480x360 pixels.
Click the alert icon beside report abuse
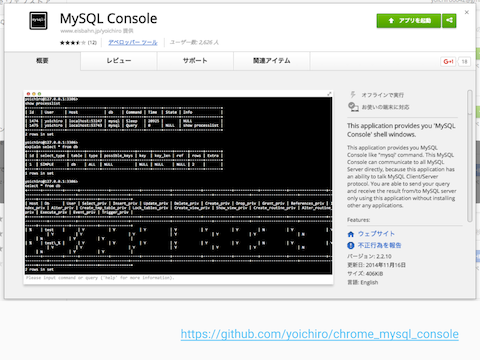(351, 246)
